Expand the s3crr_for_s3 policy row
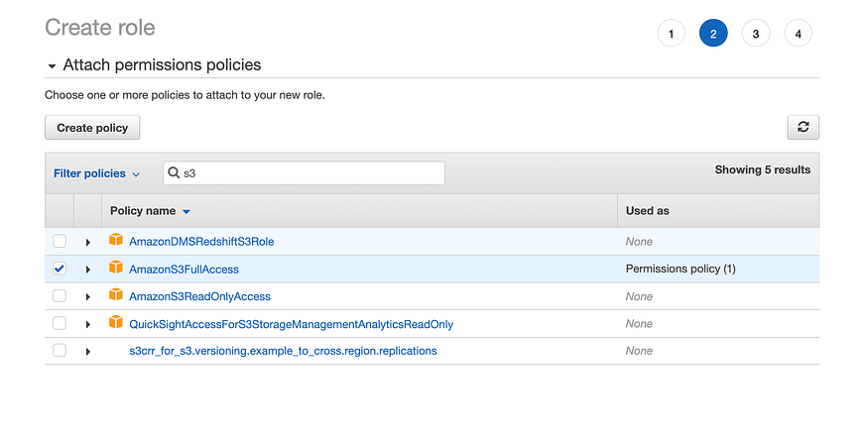This screenshot has height=438, width=868. (x=88, y=352)
